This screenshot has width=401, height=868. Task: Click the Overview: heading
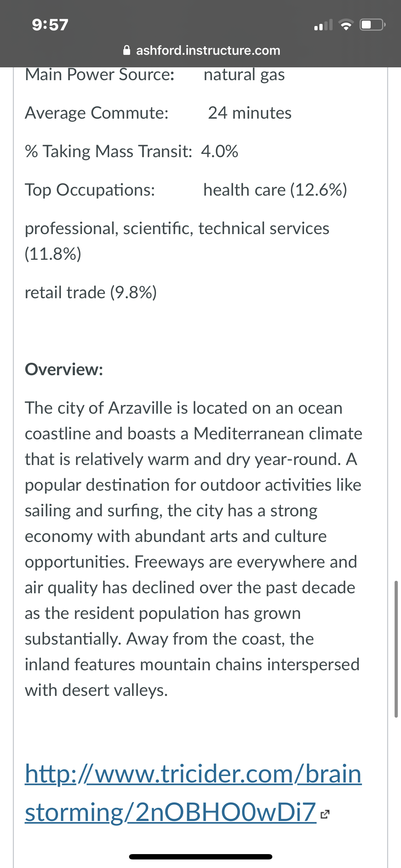pyautogui.click(x=64, y=370)
